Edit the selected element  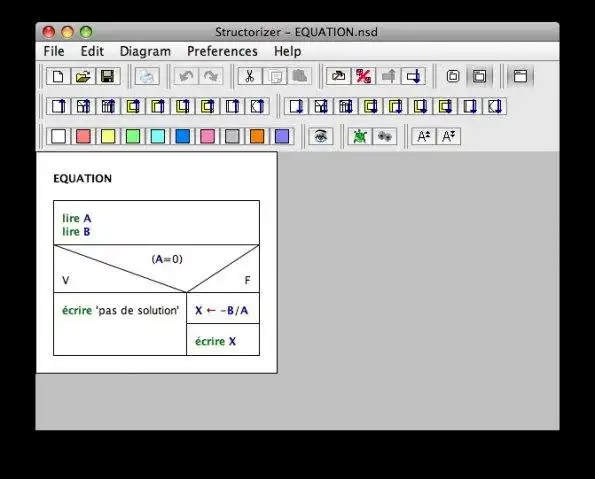coord(338,76)
